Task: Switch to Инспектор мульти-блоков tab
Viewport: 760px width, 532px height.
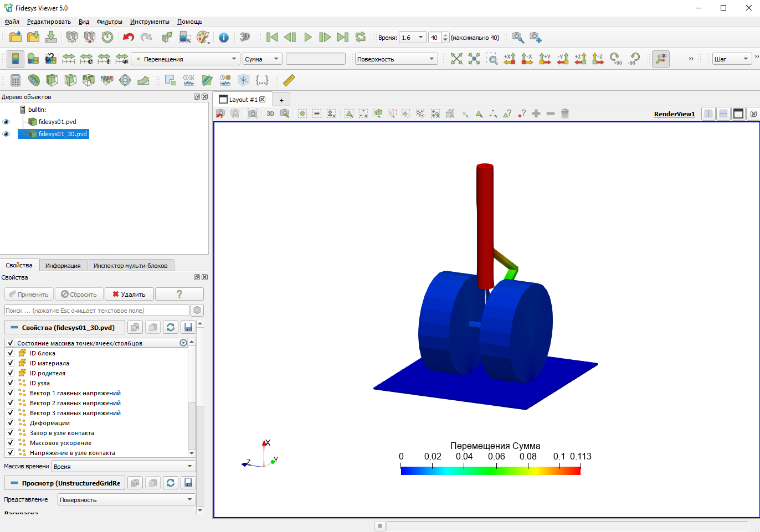Action: click(130, 266)
